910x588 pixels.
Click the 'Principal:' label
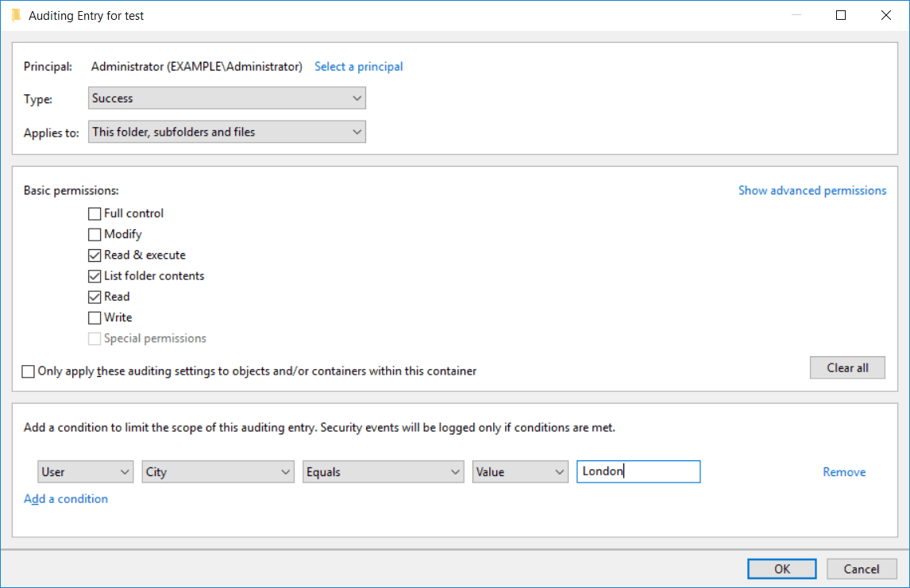click(x=48, y=67)
